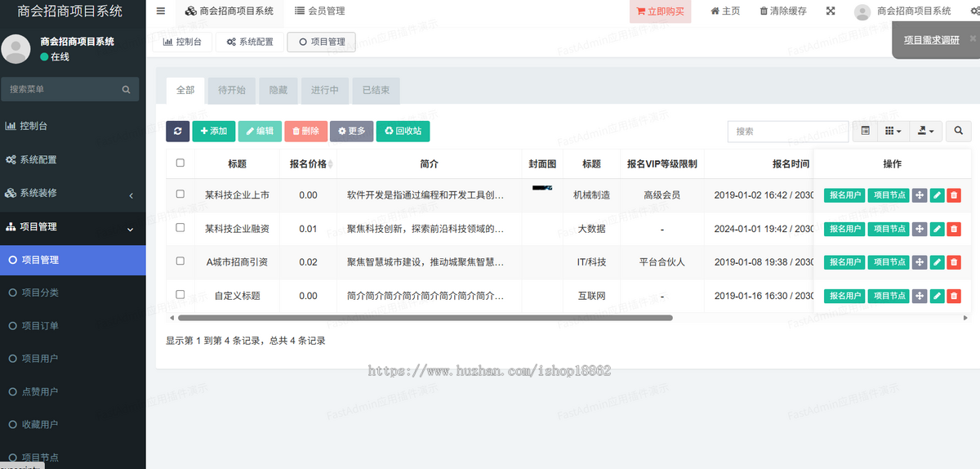Open 会员管理 top navigation tab
Viewport: 980px width, 469px height.
click(x=320, y=11)
